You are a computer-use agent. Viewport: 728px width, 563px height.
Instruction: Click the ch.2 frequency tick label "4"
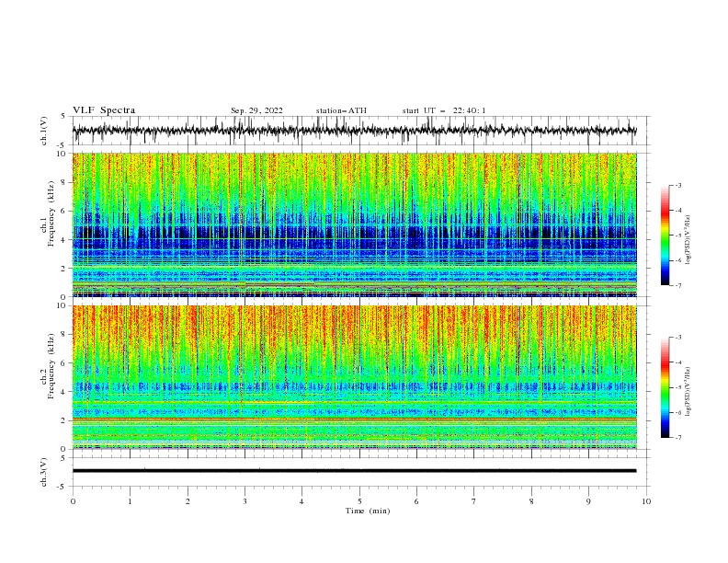click(63, 392)
